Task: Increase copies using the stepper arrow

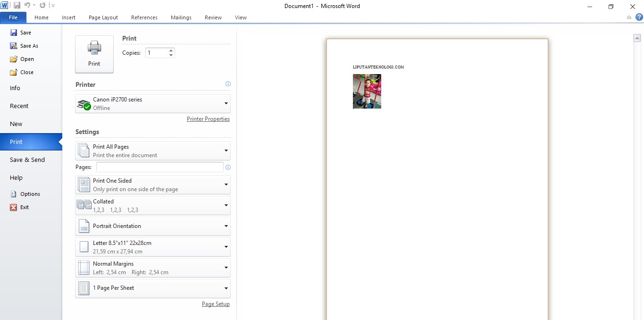Action: coord(171,50)
